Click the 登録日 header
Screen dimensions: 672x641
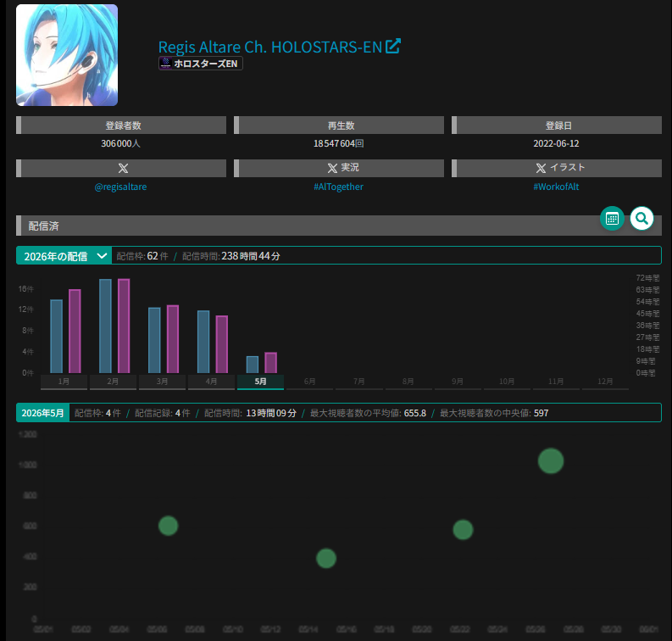pos(557,125)
